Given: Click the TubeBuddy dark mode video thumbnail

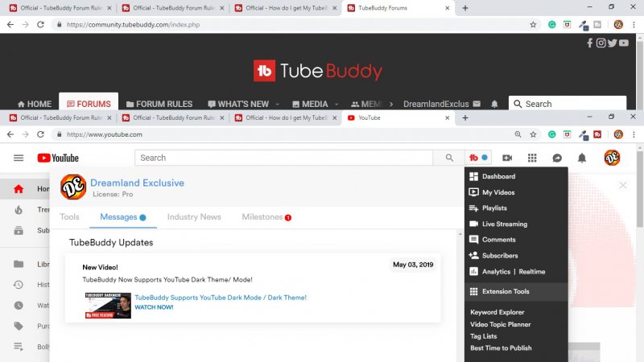Looking at the screenshot, I should (x=107, y=304).
